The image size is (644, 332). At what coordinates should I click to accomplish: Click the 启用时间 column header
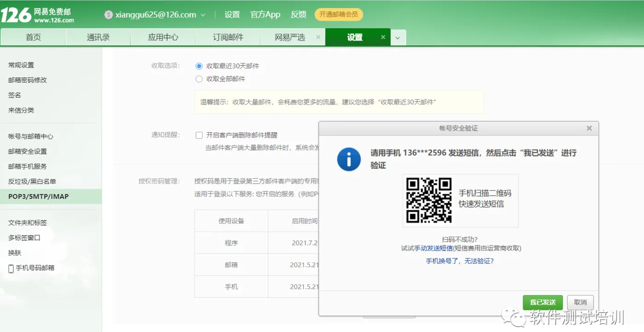point(305,221)
